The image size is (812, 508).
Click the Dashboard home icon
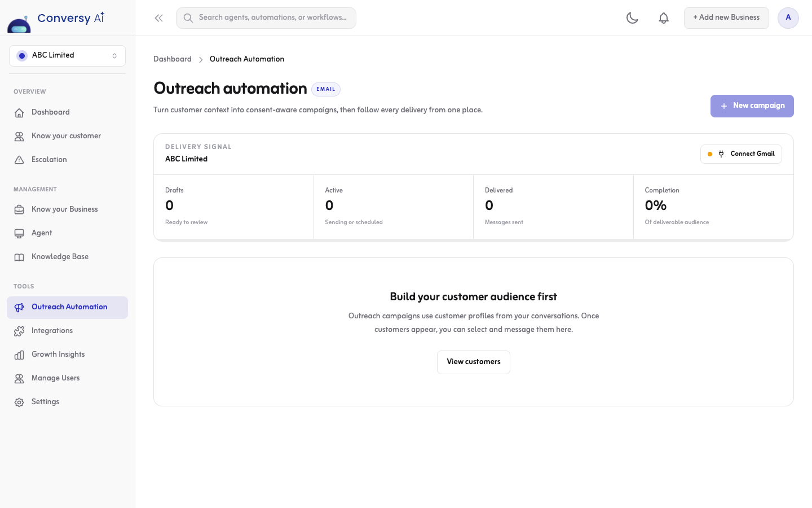[x=19, y=112]
